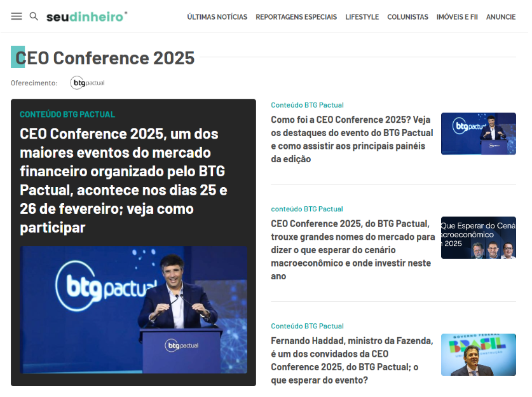Click thumbnail of speaker at BTG Pactual podium
The height and width of the screenshot is (397, 532).
tap(478, 134)
